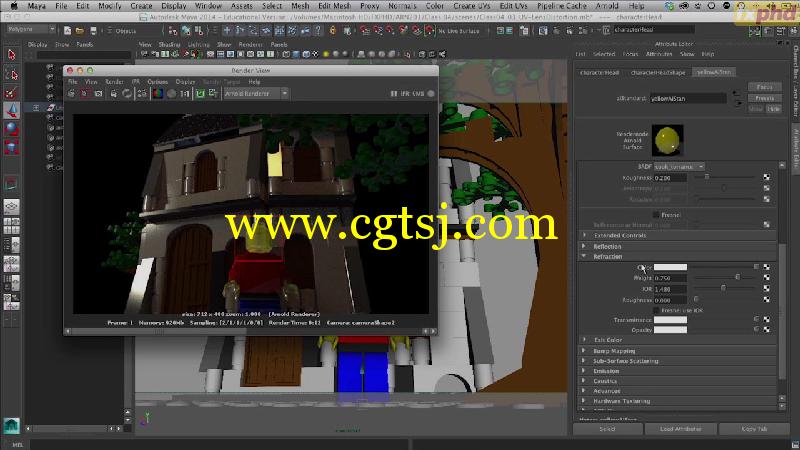
Task: Pick the Rotate tool sphere icon
Action: coord(12,129)
